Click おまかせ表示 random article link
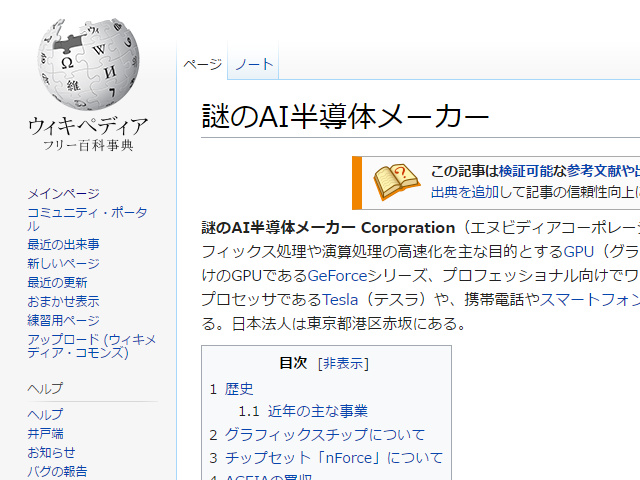The image size is (640, 480). coord(63,301)
